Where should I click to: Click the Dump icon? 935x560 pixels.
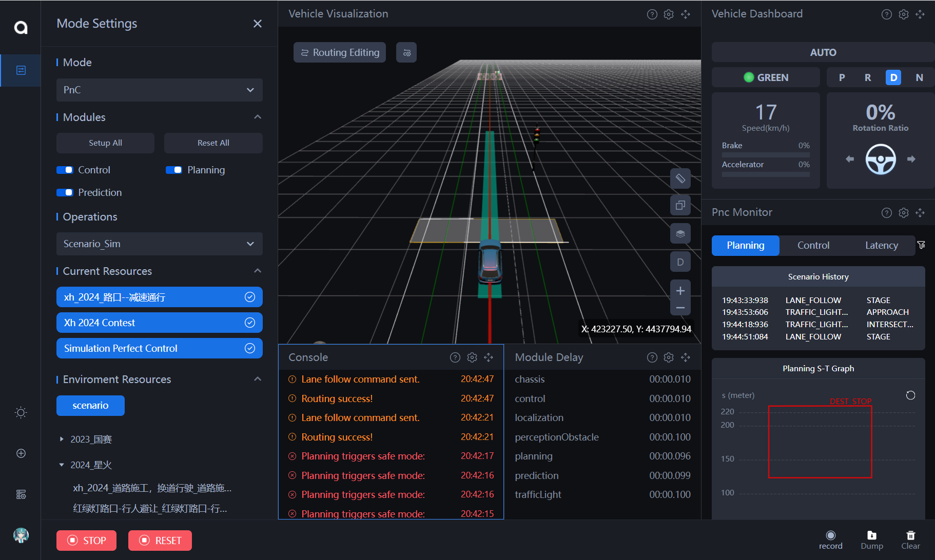[871, 536]
